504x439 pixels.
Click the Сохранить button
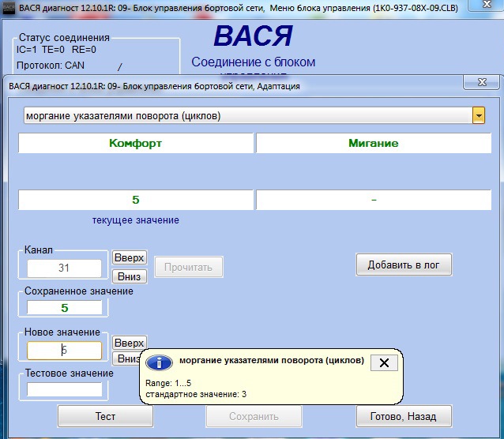254,416
